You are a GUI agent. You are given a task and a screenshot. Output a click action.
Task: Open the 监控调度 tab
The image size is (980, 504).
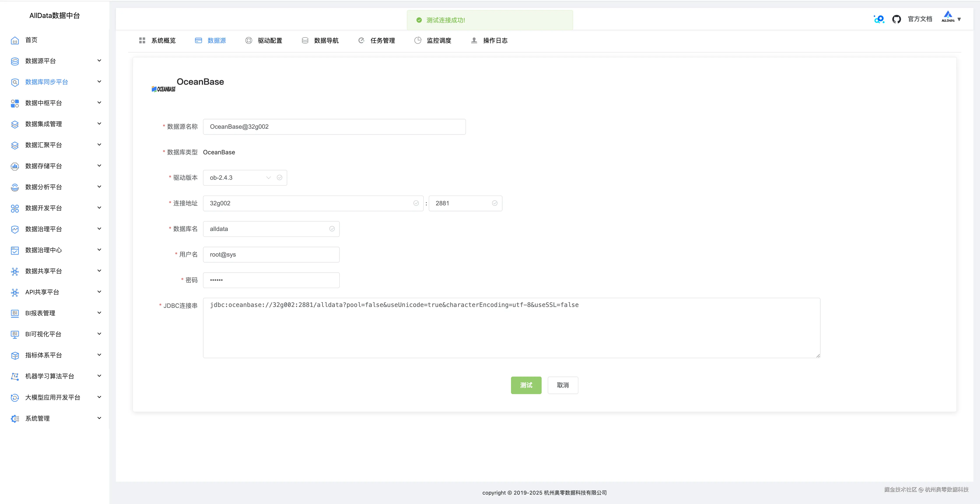pos(433,40)
